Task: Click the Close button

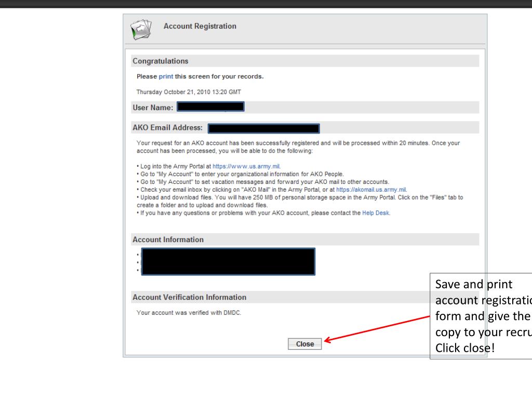Action: pos(304,344)
